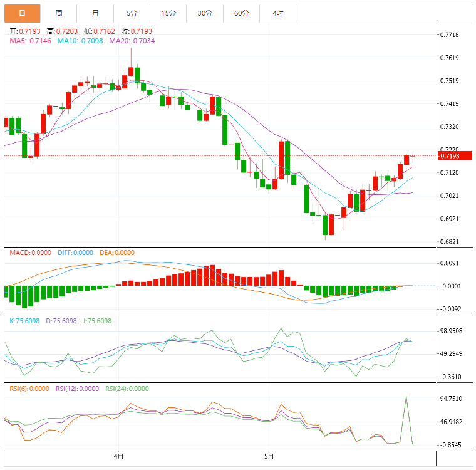
Task: Click the 49.2949 KDJ axis label
Action: [452, 354]
